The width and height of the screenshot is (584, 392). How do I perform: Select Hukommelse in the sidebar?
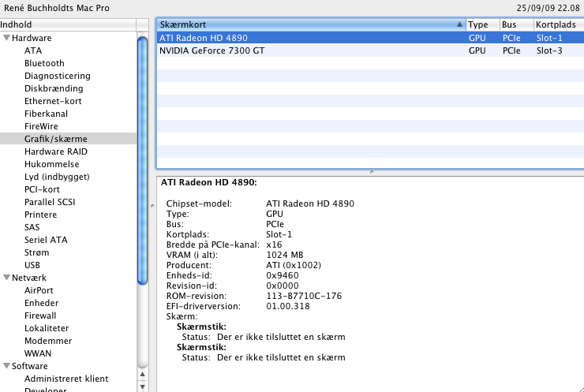[x=52, y=164]
